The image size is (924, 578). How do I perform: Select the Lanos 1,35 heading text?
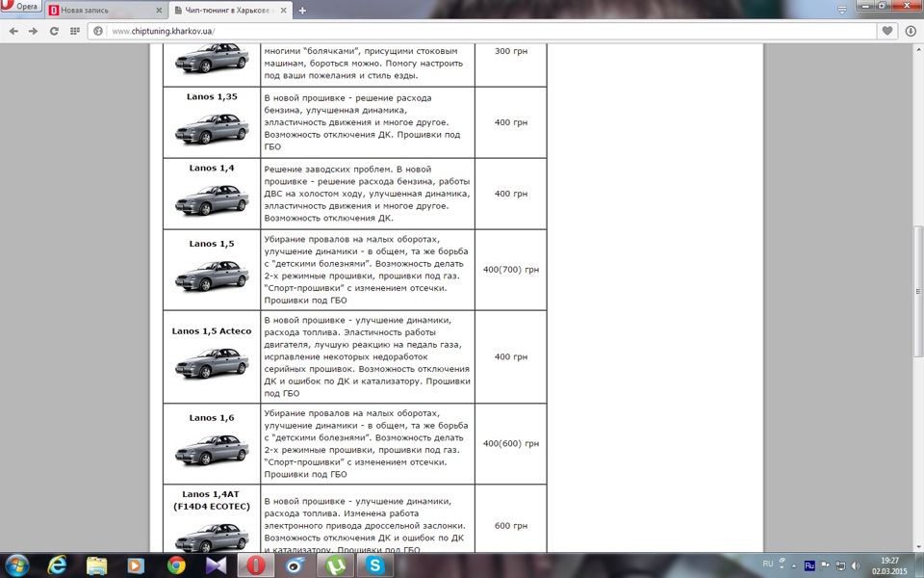[x=212, y=96]
